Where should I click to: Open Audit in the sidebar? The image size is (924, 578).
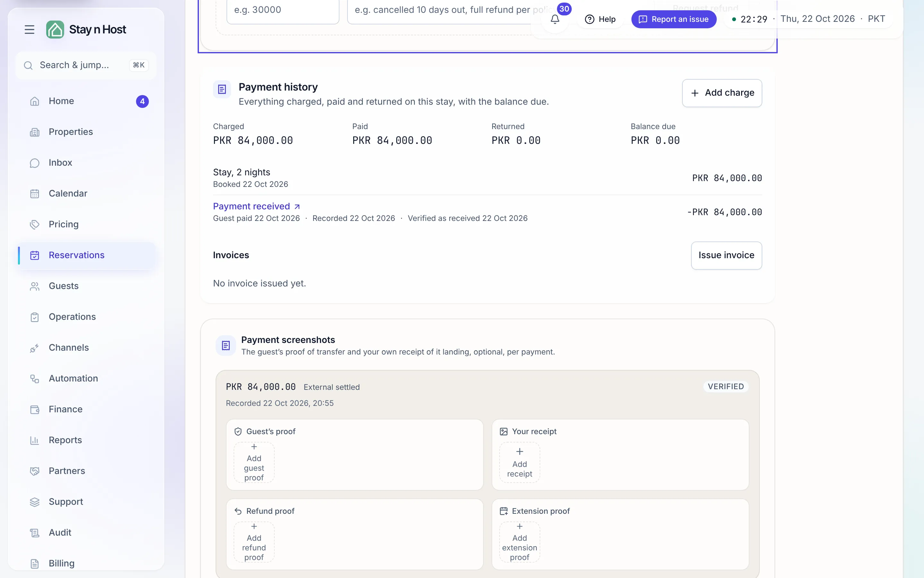[x=86, y=532]
